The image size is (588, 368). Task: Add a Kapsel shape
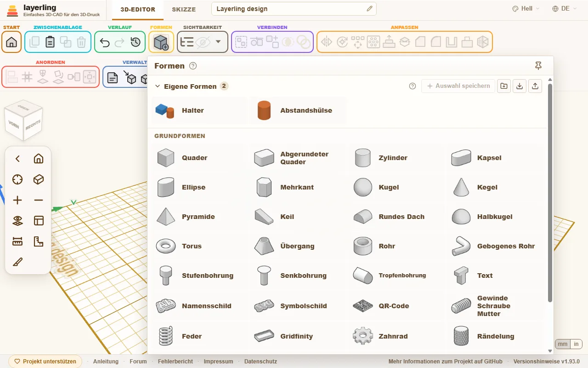pos(495,158)
